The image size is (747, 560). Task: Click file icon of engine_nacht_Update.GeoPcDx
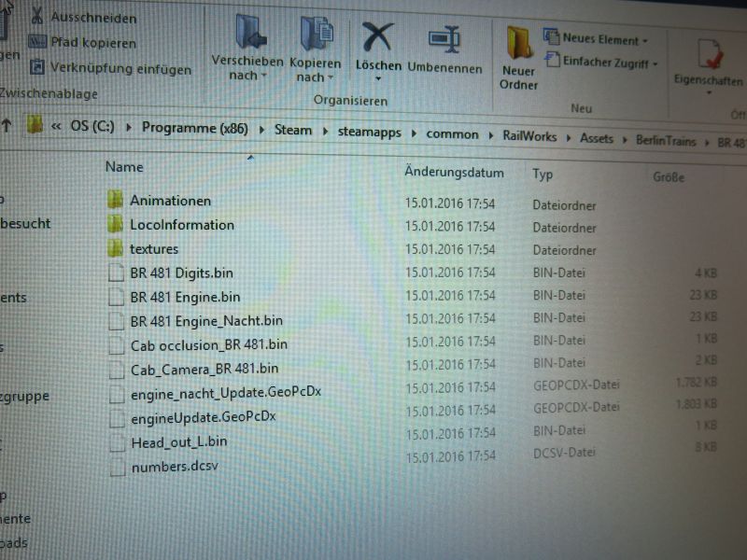117,394
